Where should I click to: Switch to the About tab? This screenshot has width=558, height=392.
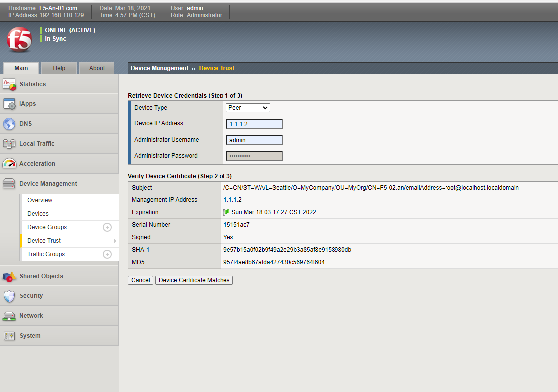tap(97, 68)
